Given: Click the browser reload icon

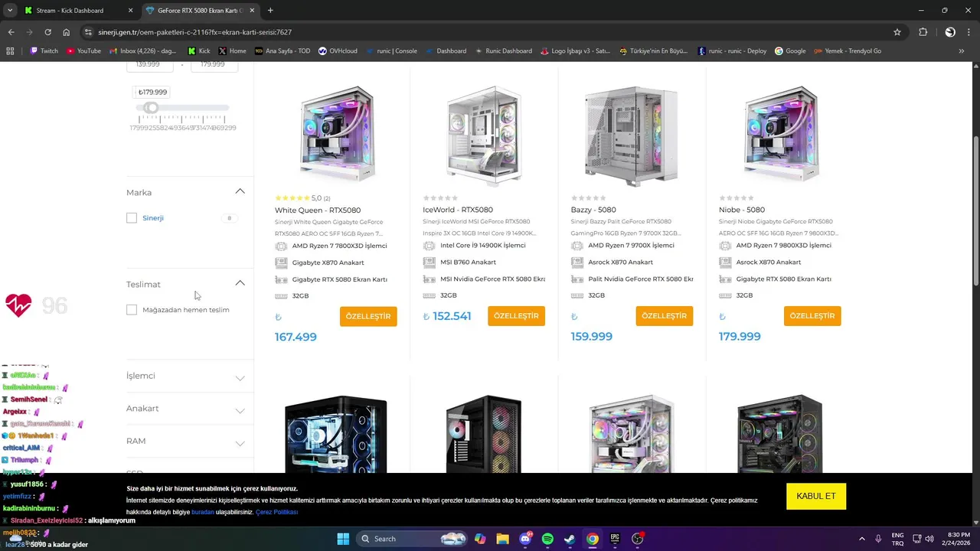Looking at the screenshot, I should [47, 32].
